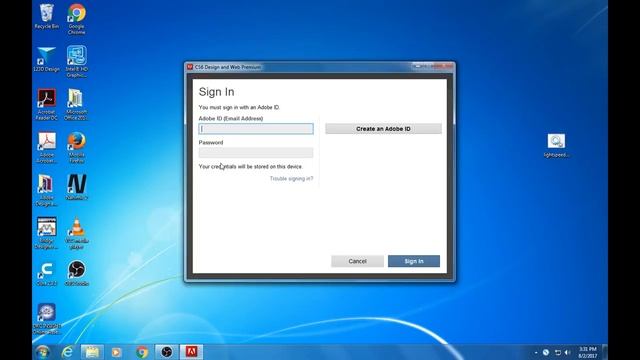This screenshot has height=360, width=640.
Task: Click the clock and date in the taskbar
Action: [x=588, y=352]
